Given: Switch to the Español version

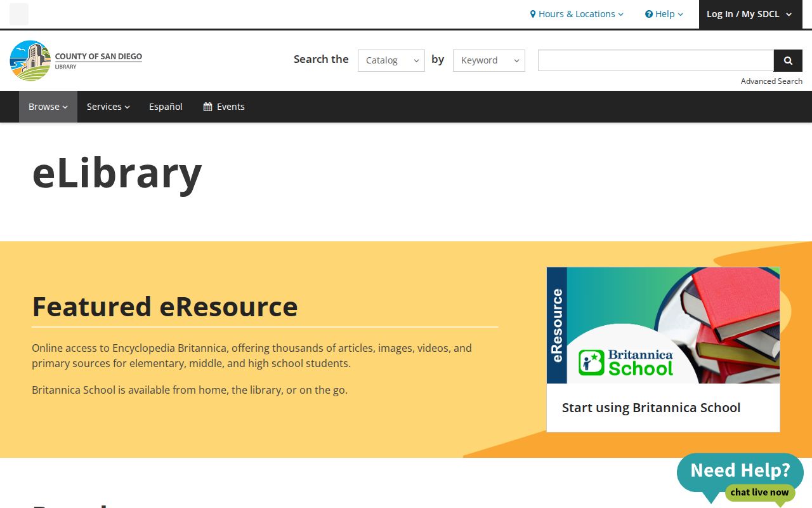Looking at the screenshot, I should [166, 107].
